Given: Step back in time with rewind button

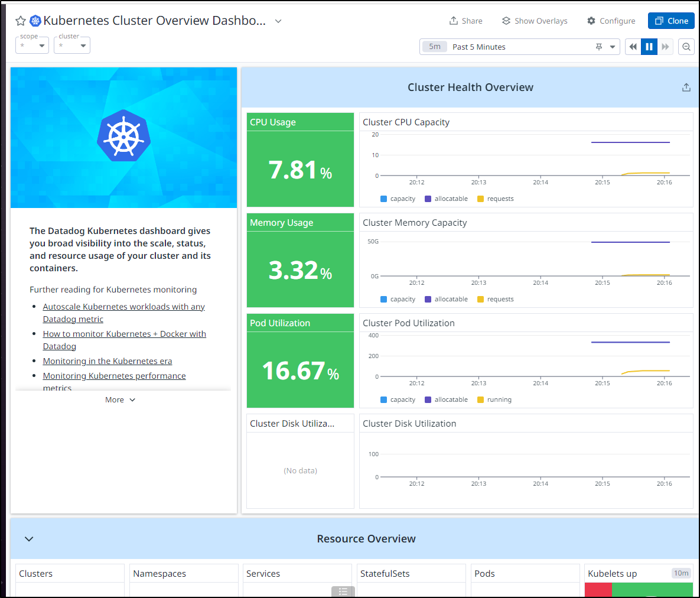Looking at the screenshot, I should click(x=633, y=47).
